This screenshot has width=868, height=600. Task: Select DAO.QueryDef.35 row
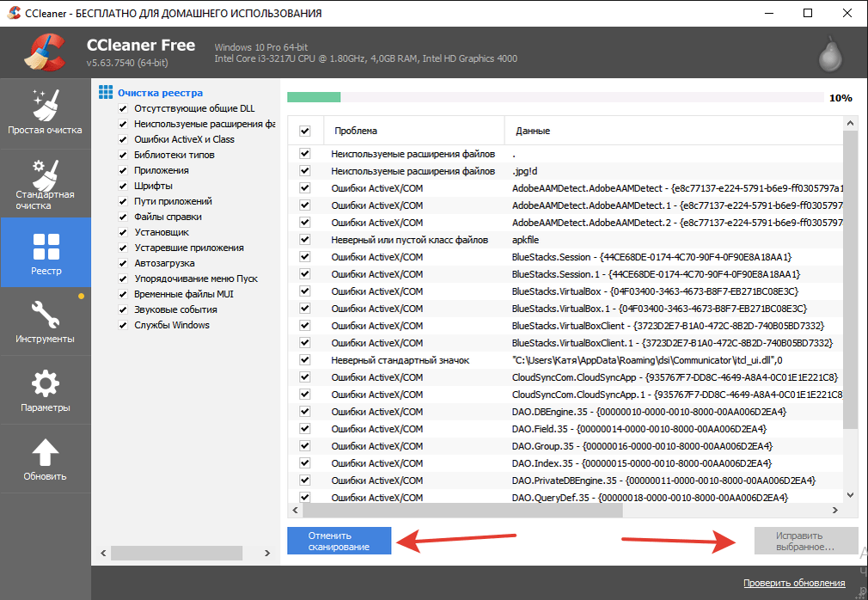point(565,497)
